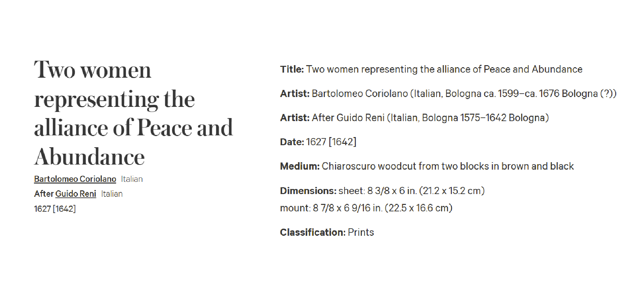The height and width of the screenshot is (306, 644).
Task: Click the Prints classification value
Action: click(x=361, y=232)
